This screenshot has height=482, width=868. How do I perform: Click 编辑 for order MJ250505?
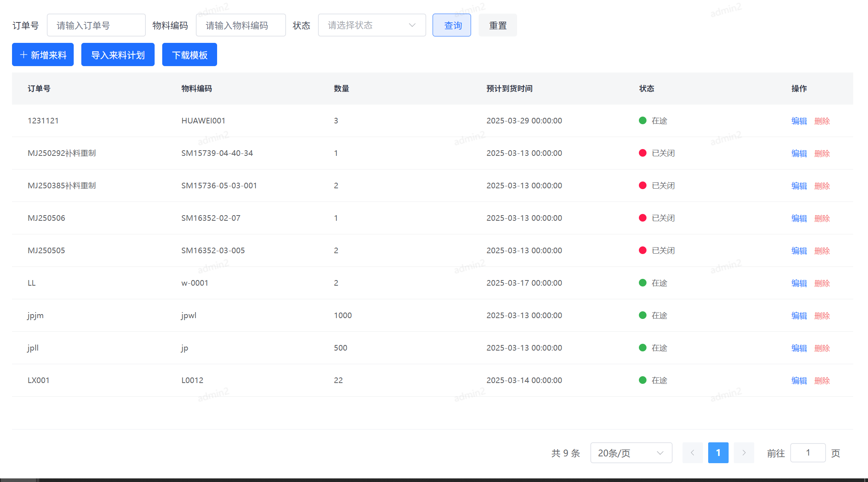[799, 251]
